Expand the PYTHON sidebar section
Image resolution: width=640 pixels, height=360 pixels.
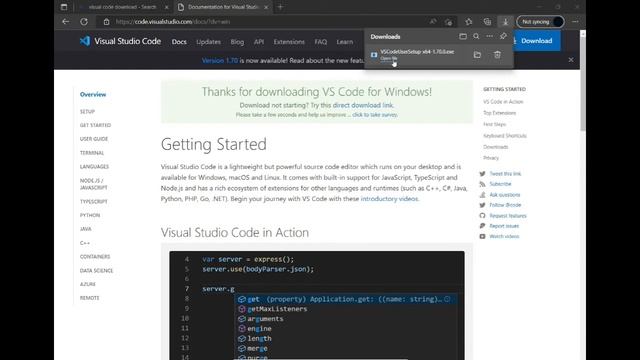point(90,215)
